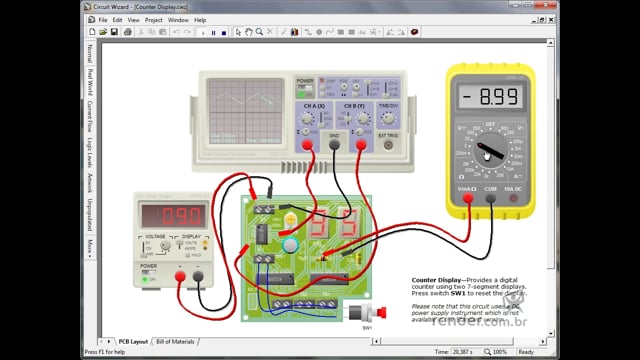Adjust CH A AC/GND/DC coupling slider

[321, 119]
